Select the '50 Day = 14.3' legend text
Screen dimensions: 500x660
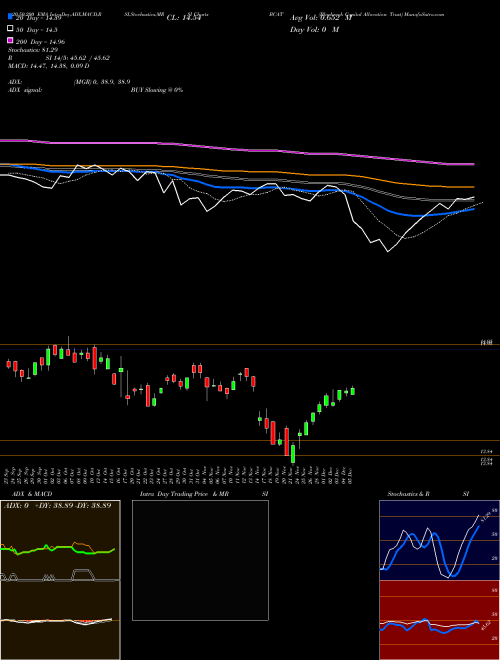(37, 30)
